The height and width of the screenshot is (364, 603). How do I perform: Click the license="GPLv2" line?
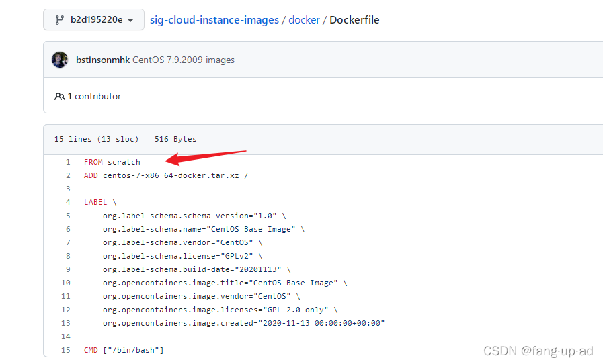tap(183, 256)
